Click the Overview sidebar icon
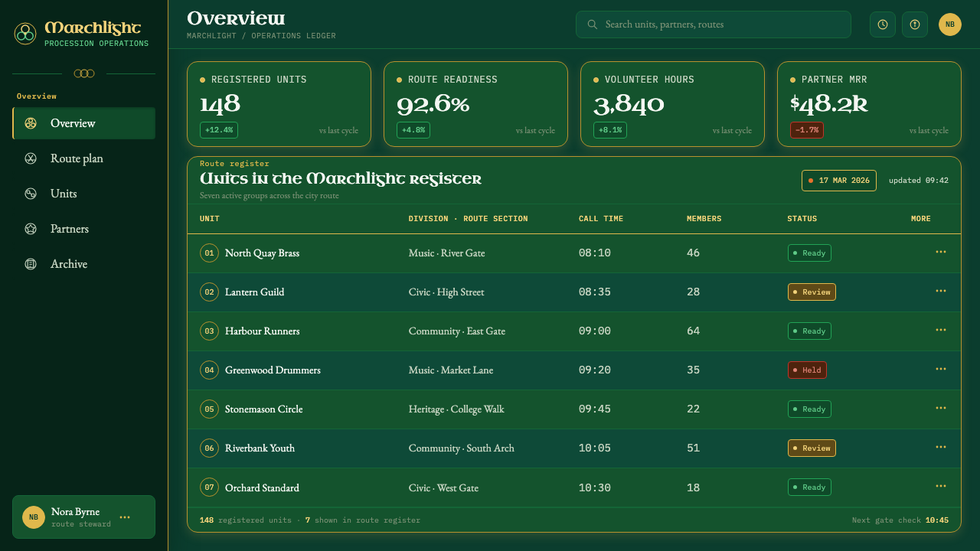The width and height of the screenshot is (980, 551). (31, 123)
